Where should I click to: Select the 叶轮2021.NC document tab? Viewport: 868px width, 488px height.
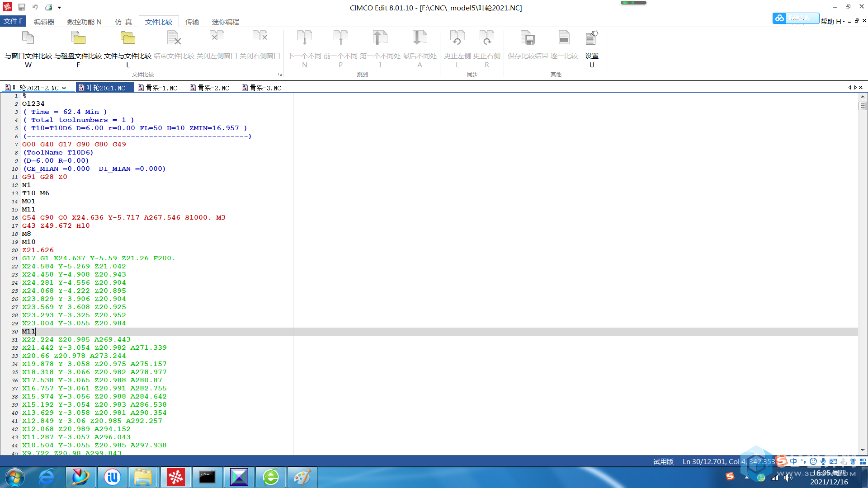[105, 88]
